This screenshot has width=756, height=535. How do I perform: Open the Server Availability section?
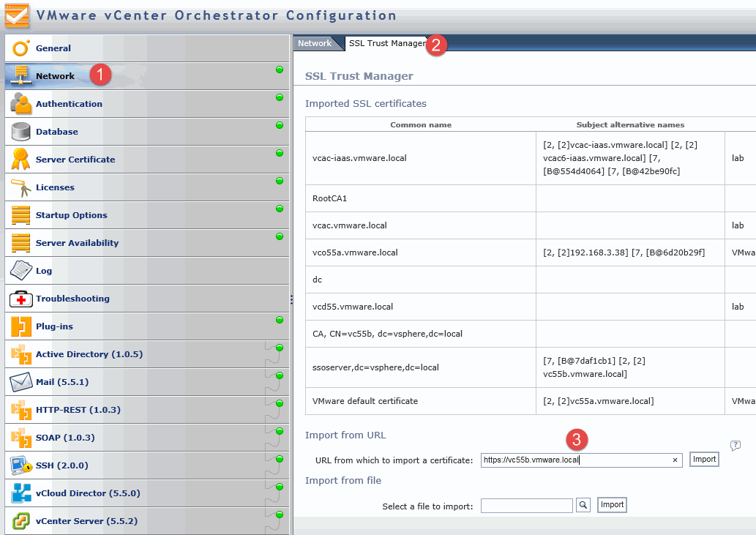tap(77, 243)
